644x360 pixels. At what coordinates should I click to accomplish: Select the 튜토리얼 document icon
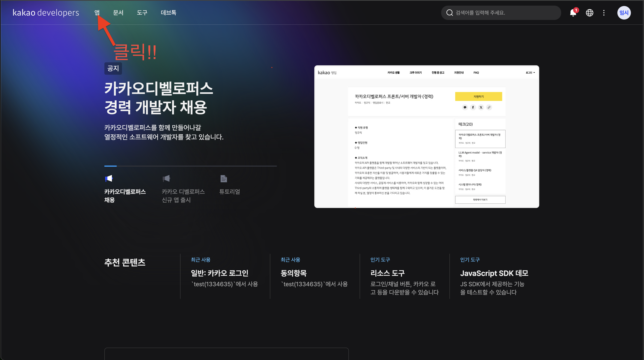[223, 178]
